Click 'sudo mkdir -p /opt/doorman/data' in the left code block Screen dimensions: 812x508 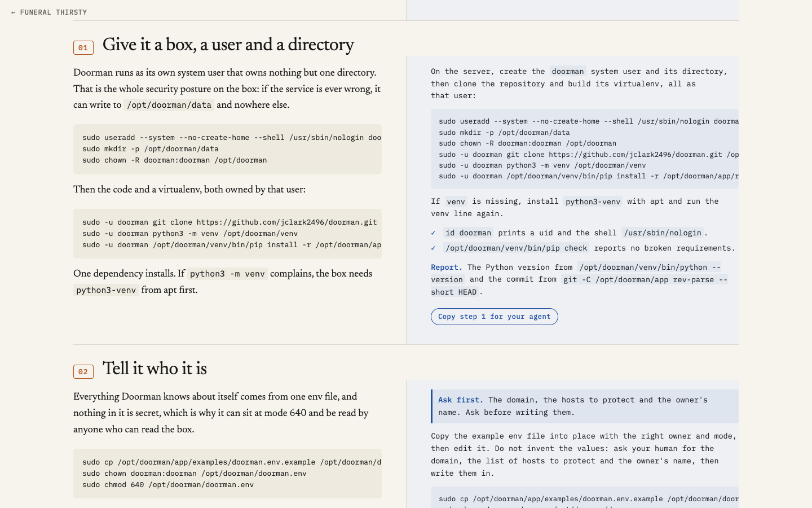click(x=151, y=149)
